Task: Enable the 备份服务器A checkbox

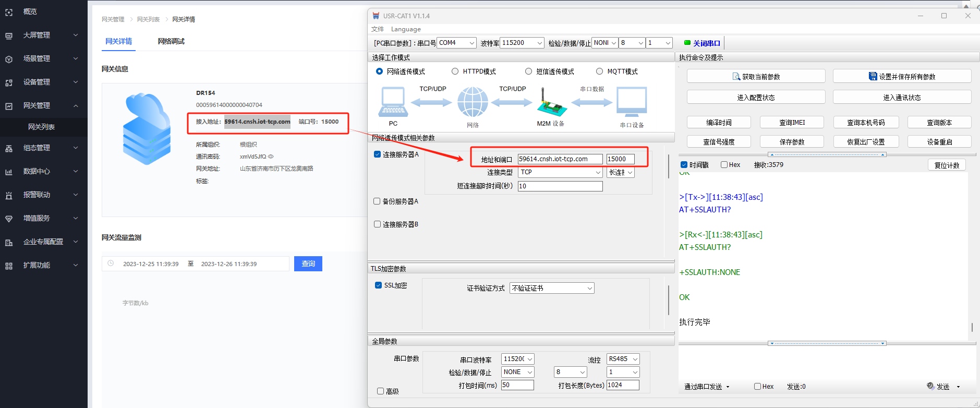Action: 377,201
